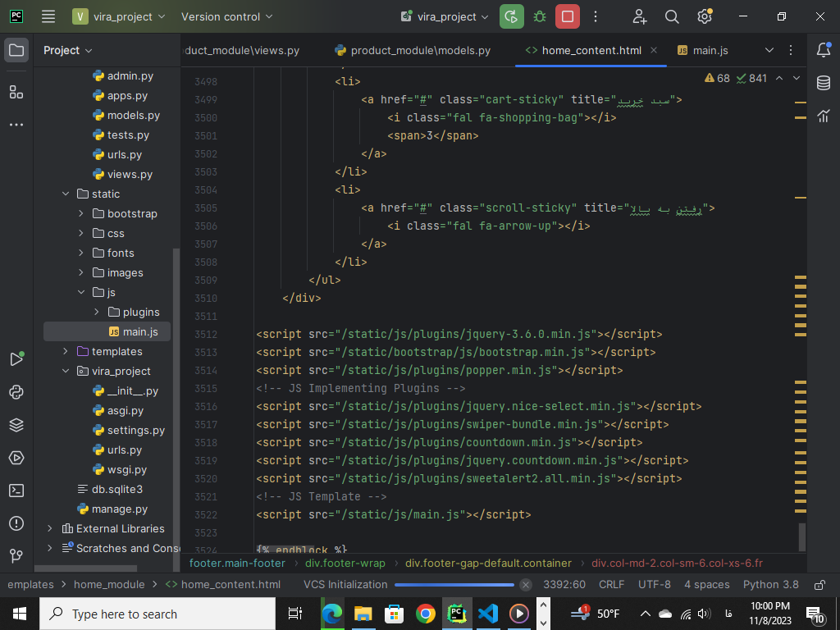840x630 pixels.
Task: Show hidden editor tabs list
Action: click(769, 50)
